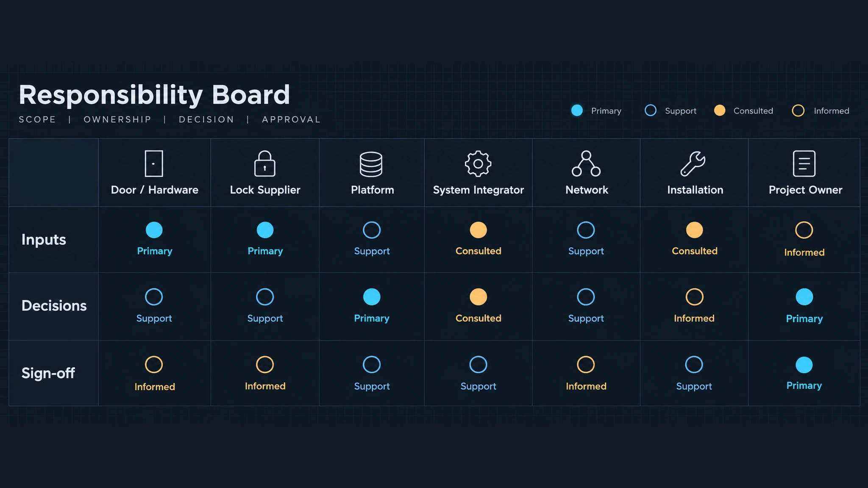Viewport: 868px width, 488px height.
Task: Select the Support ring for Sign-off System Integrator
Action: 479,364
